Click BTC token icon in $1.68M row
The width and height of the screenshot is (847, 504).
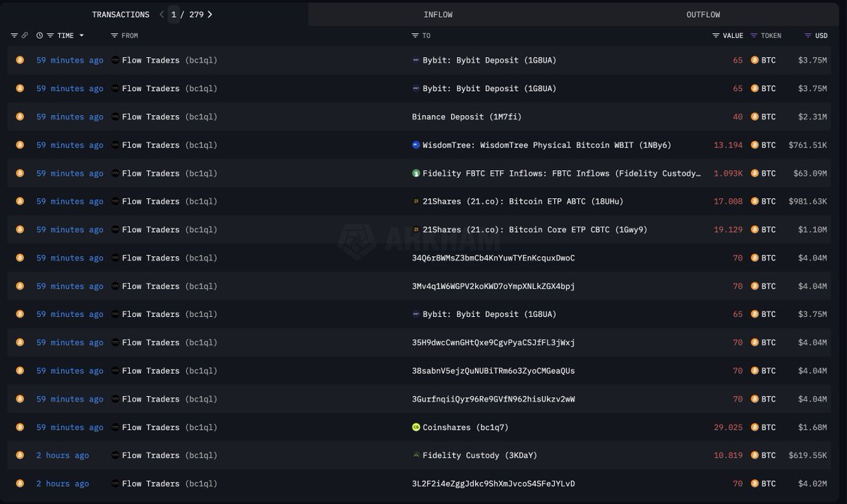[x=755, y=427]
